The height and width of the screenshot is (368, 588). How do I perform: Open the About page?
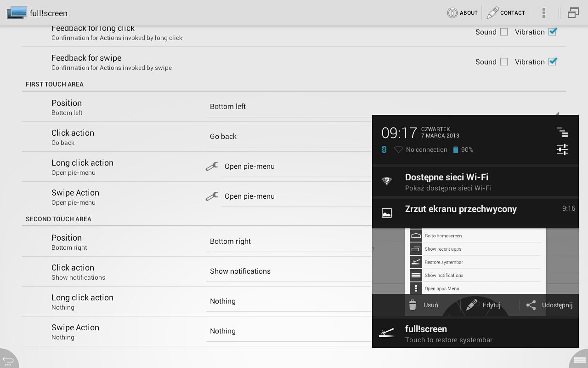pos(463,13)
